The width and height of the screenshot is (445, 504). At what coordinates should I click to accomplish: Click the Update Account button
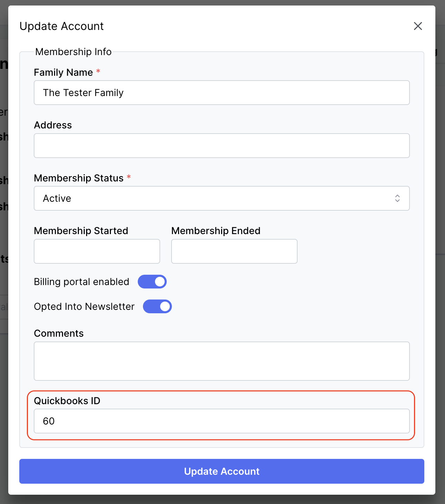pyautogui.click(x=221, y=471)
